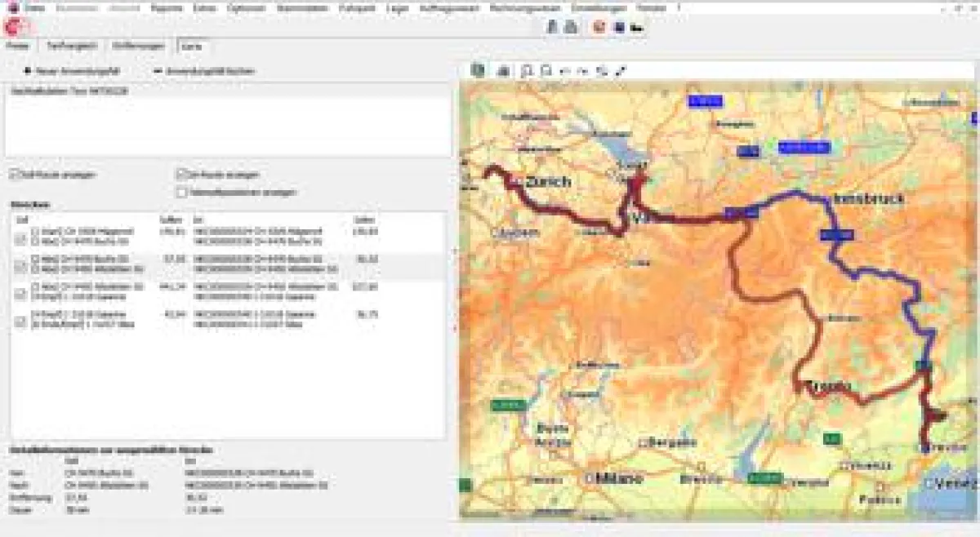Use the zoom-in magnifier tool
The image size is (980, 537).
(x=527, y=69)
